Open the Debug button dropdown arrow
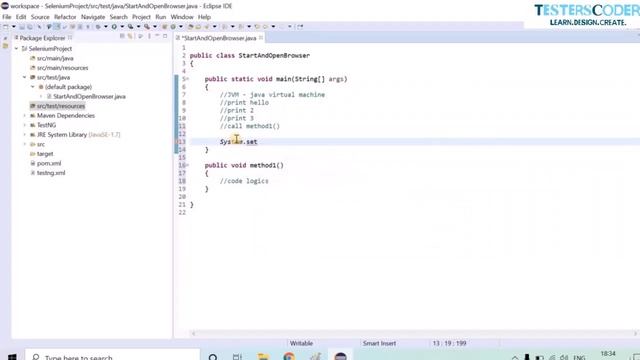 coord(106,27)
